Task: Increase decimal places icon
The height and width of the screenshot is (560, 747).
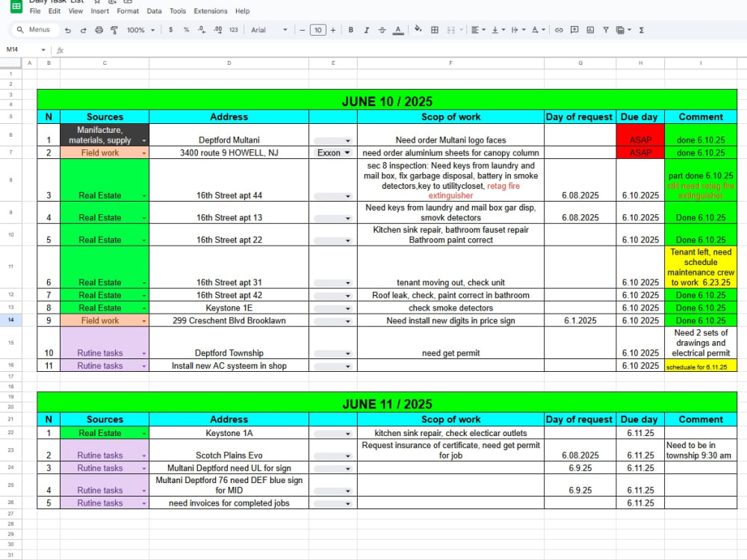Action: (217, 30)
